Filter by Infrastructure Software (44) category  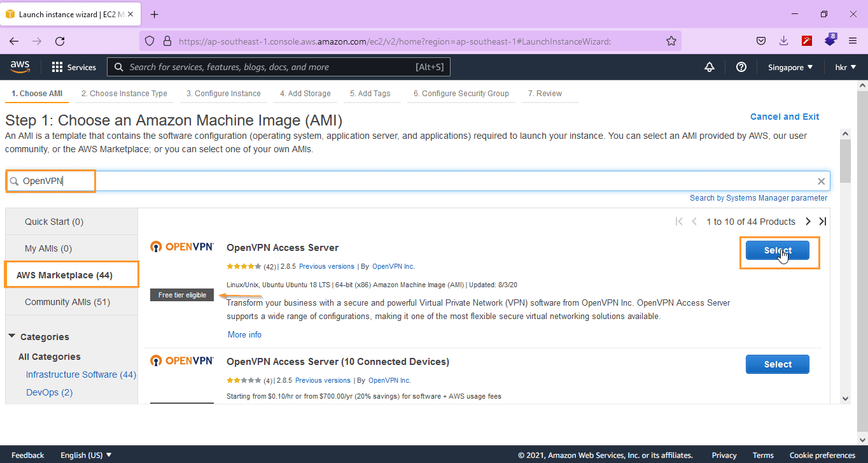pyautogui.click(x=81, y=374)
